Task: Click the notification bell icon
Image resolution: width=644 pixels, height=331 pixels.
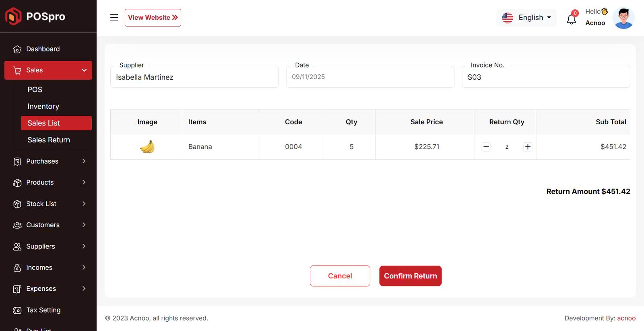Action: (x=571, y=19)
